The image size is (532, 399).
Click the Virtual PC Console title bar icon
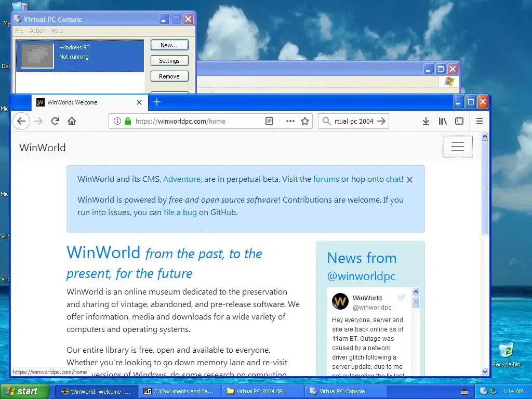[18, 19]
